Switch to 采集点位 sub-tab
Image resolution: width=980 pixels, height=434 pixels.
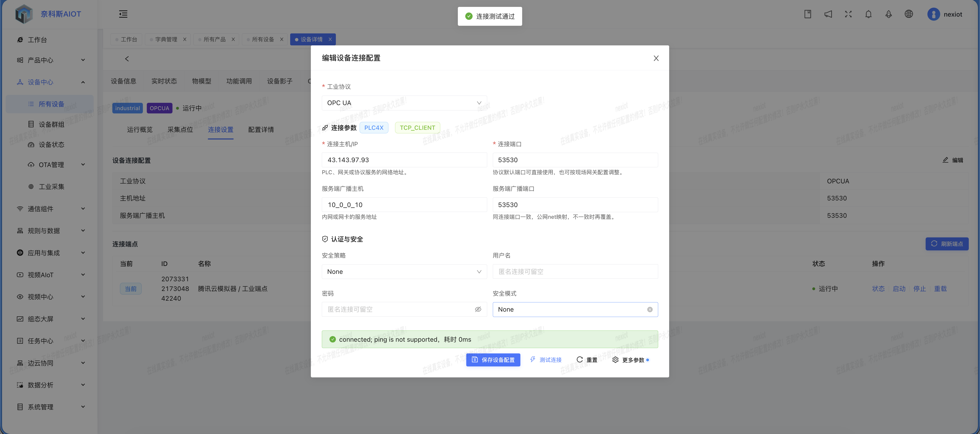[x=180, y=130]
